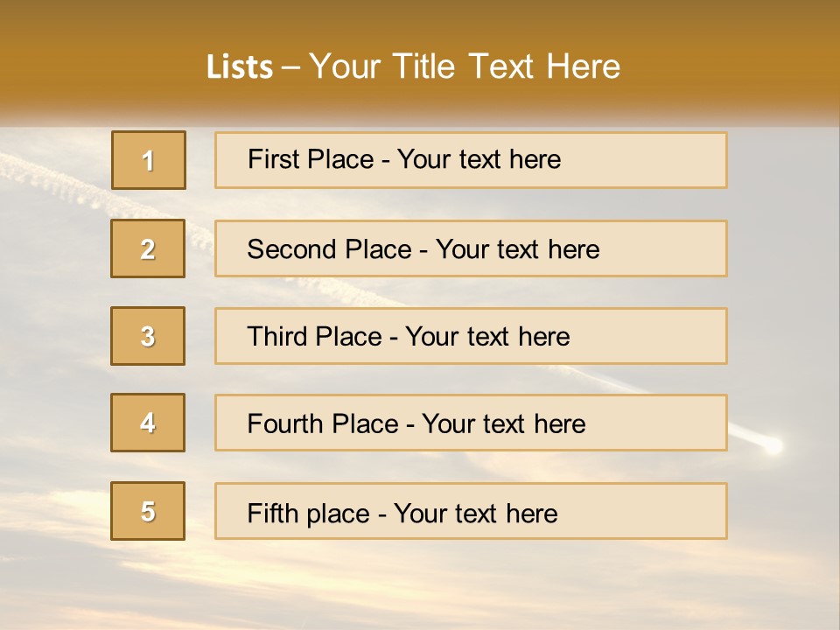Select the number 4 square box
840x630 pixels.
pyautogui.click(x=148, y=423)
